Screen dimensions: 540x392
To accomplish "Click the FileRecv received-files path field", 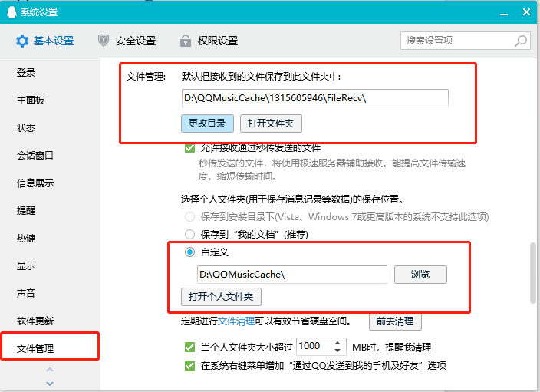I will (314, 98).
